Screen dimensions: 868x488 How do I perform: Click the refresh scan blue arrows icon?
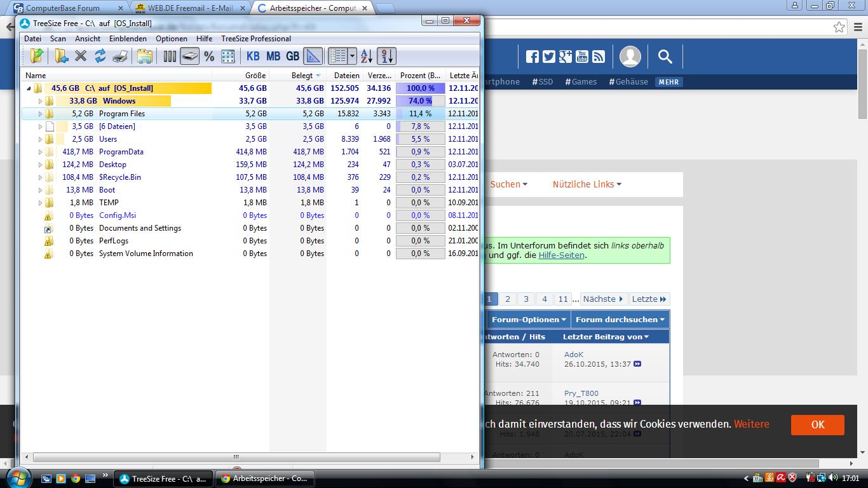point(100,56)
